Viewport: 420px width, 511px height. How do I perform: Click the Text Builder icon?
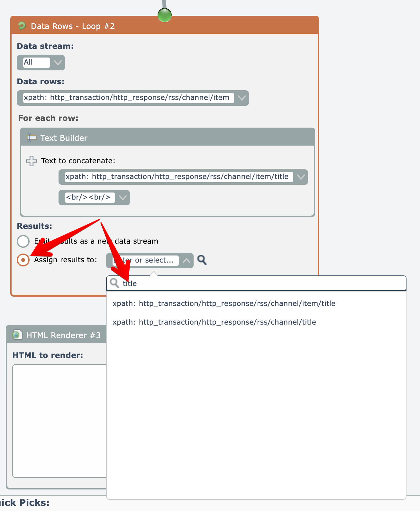point(32,138)
